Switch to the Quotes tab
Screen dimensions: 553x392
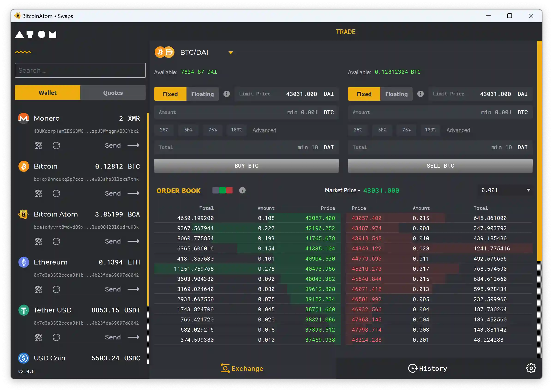click(113, 93)
